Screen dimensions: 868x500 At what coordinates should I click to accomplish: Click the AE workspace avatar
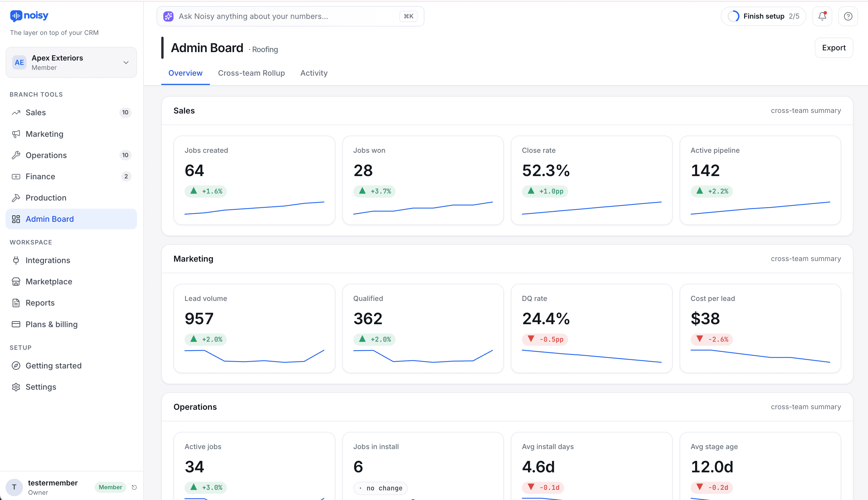(x=19, y=63)
